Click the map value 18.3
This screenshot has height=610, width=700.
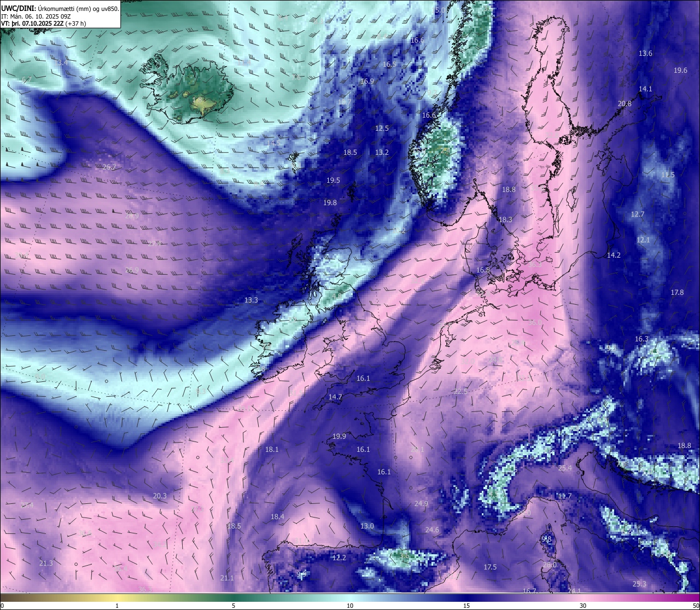coord(505,220)
